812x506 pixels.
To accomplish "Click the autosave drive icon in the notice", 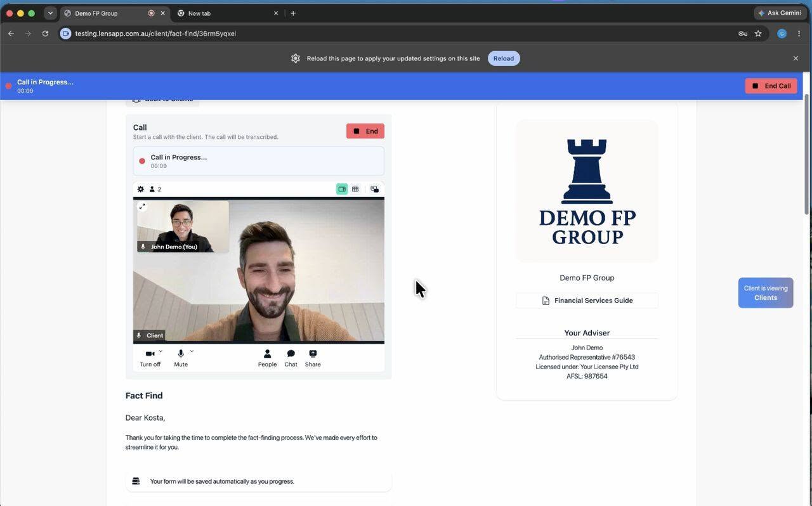I will (x=136, y=481).
